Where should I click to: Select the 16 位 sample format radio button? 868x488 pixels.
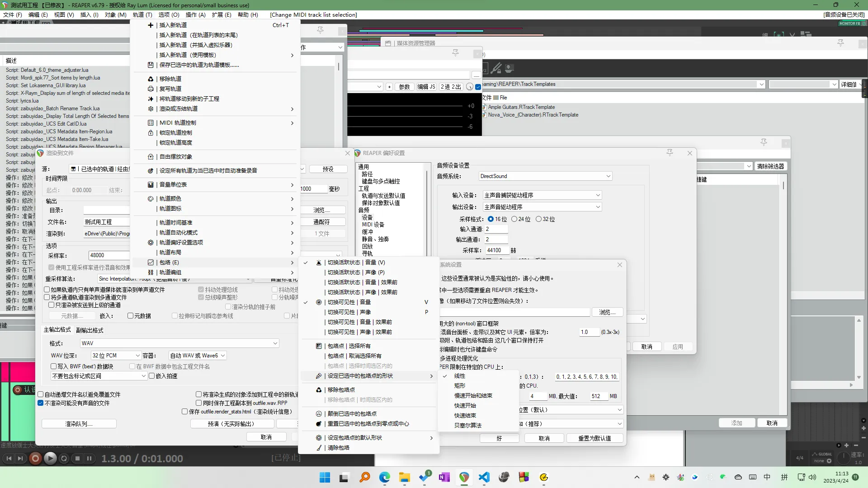click(491, 219)
